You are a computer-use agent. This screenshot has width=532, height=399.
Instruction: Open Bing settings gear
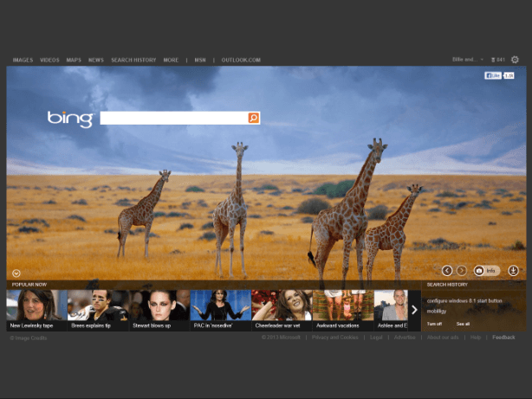515,60
